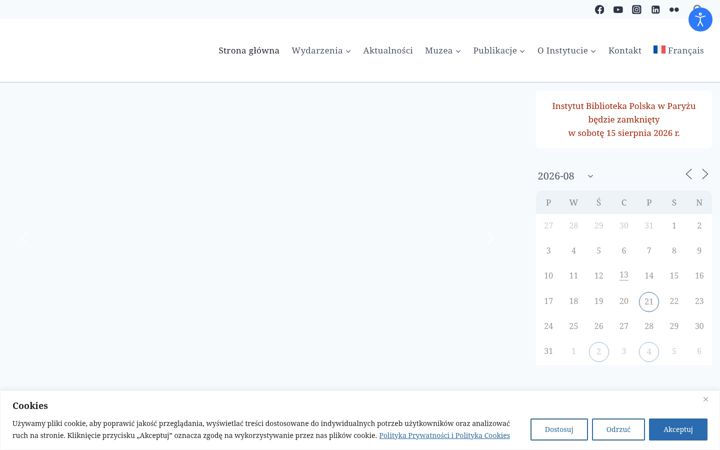Select calendar day 30 of August
The image size is (720, 450).
(699, 326)
